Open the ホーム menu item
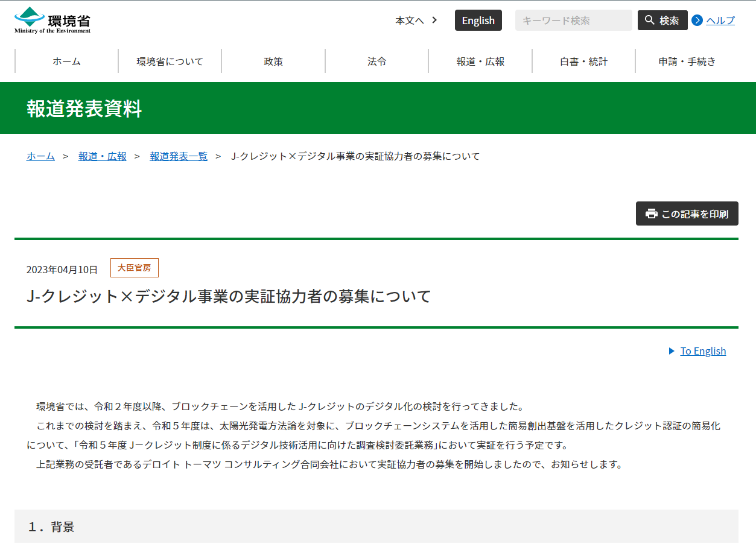The image size is (756, 550). coord(65,61)
